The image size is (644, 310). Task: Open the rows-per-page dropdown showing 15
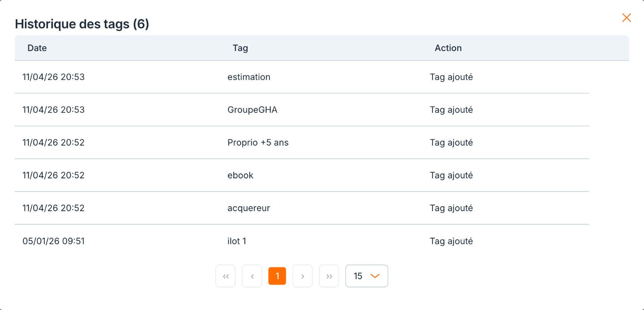[367, 276]
